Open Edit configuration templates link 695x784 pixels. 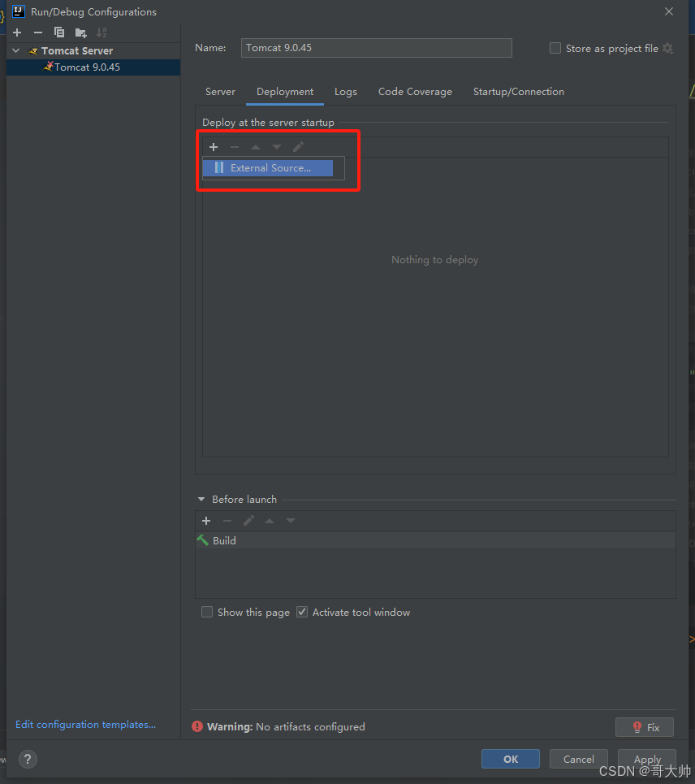click(85, 724)
